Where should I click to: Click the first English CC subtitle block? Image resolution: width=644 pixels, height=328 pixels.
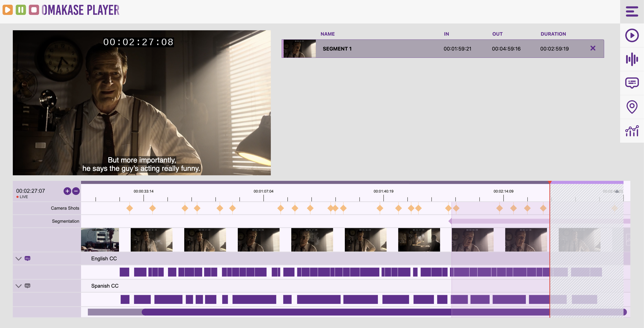[125, 272]
